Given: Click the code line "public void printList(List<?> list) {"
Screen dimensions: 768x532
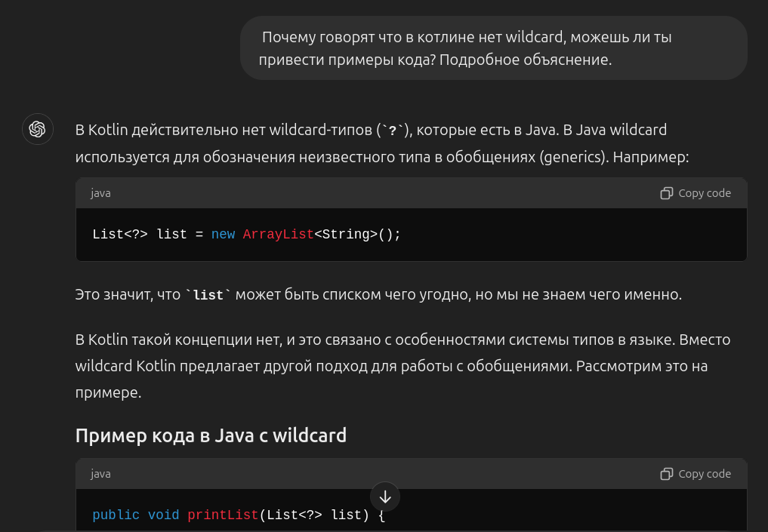Looking at the screenshot, I should click(239, 515).
